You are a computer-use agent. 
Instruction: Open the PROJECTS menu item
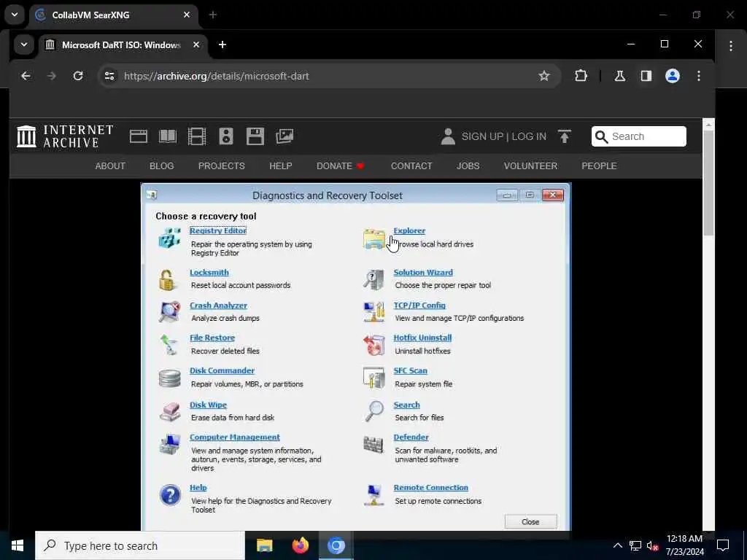222,166
